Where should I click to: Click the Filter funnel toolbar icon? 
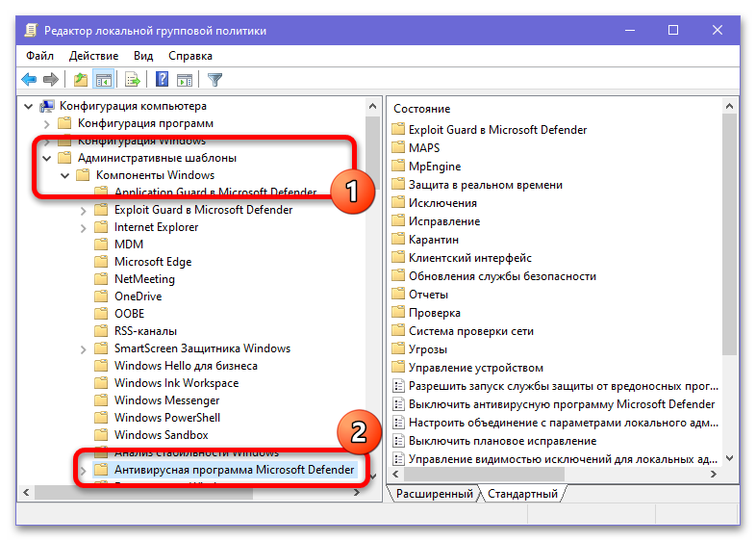click(215, 79)
